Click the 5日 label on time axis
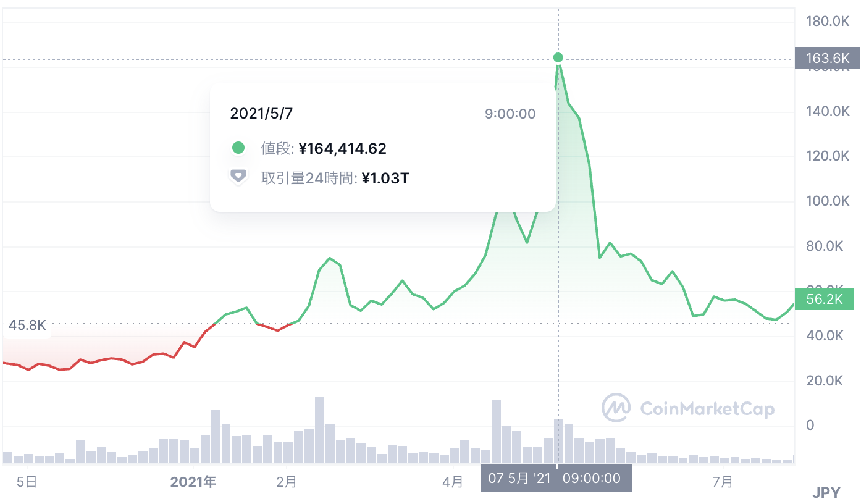861x504 pixels. tap(27, 482)
